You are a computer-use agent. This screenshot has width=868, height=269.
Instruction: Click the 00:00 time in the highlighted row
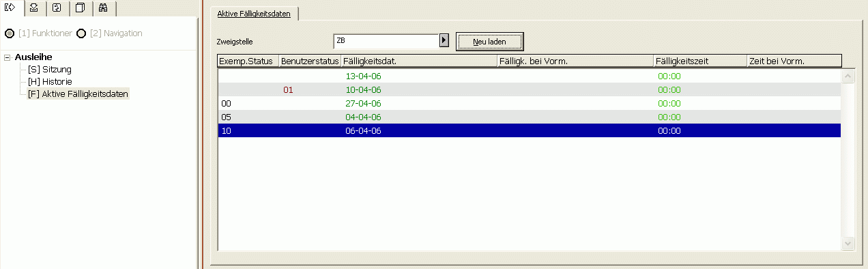pos(669,131)
